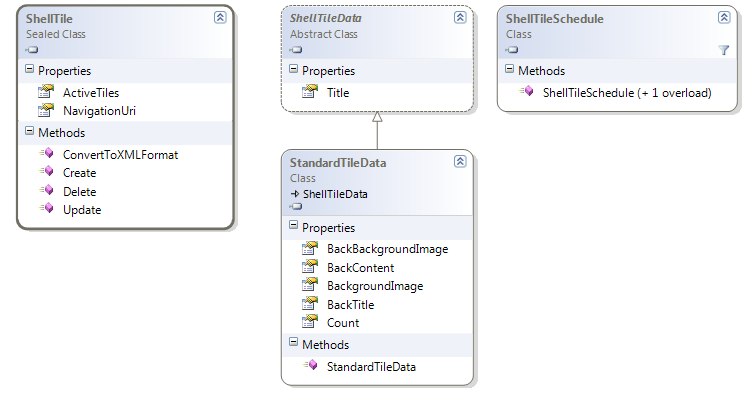Select the ShellTile class title
The image size is (756, 395).
click(49, 19)
